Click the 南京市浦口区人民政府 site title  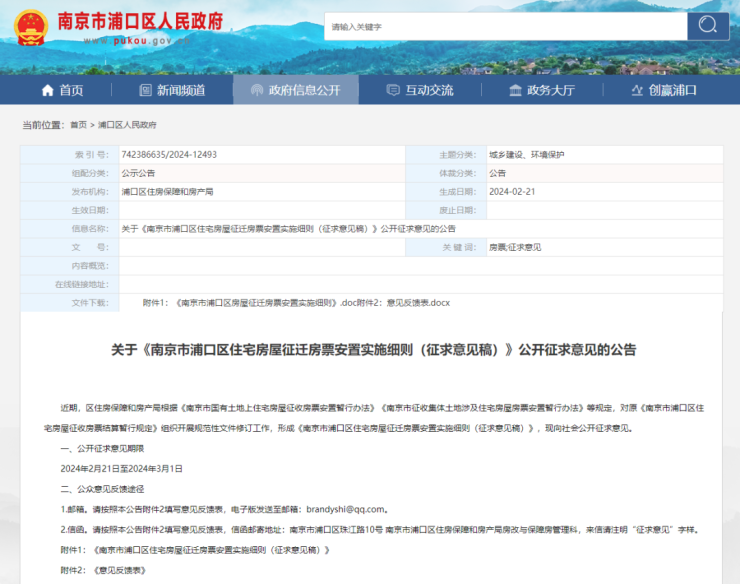[x=139, y=21]
